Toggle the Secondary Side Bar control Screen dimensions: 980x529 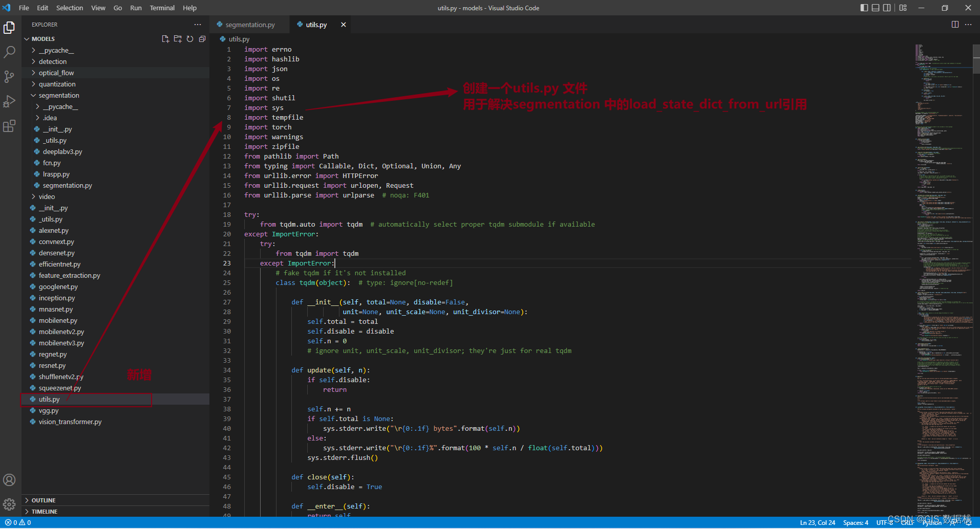[x=887, y=8]
